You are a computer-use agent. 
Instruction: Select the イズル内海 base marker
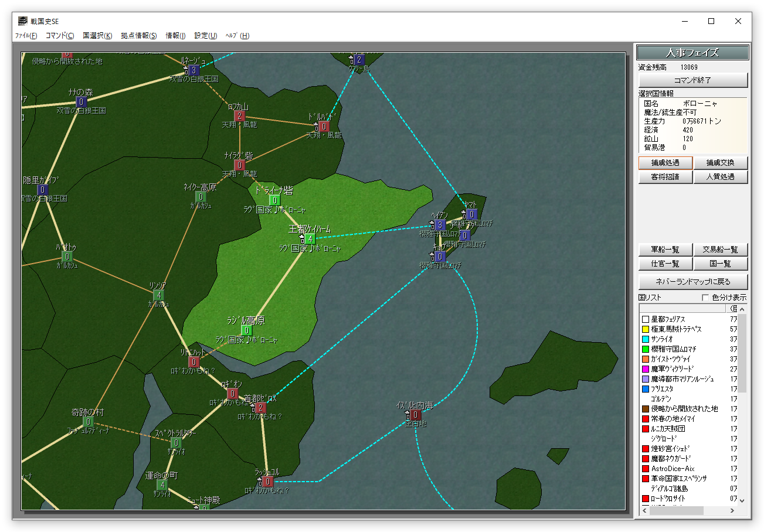click(x=415, y=415)
